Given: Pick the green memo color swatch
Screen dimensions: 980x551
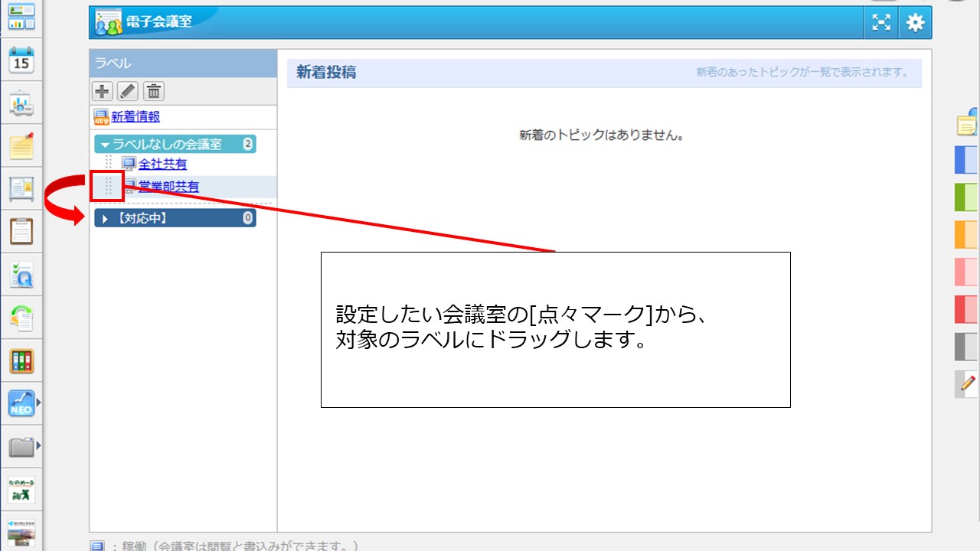Looking at the screenshot, I should [966, 197].
